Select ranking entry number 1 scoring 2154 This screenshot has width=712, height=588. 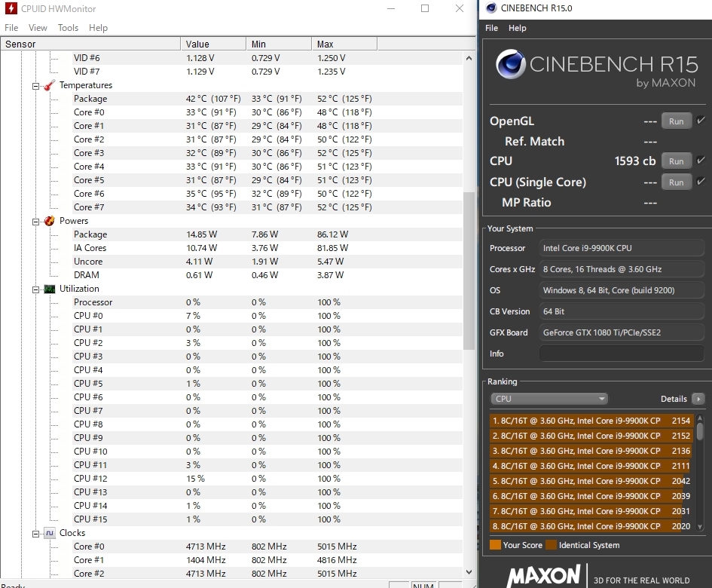(592, 421)
